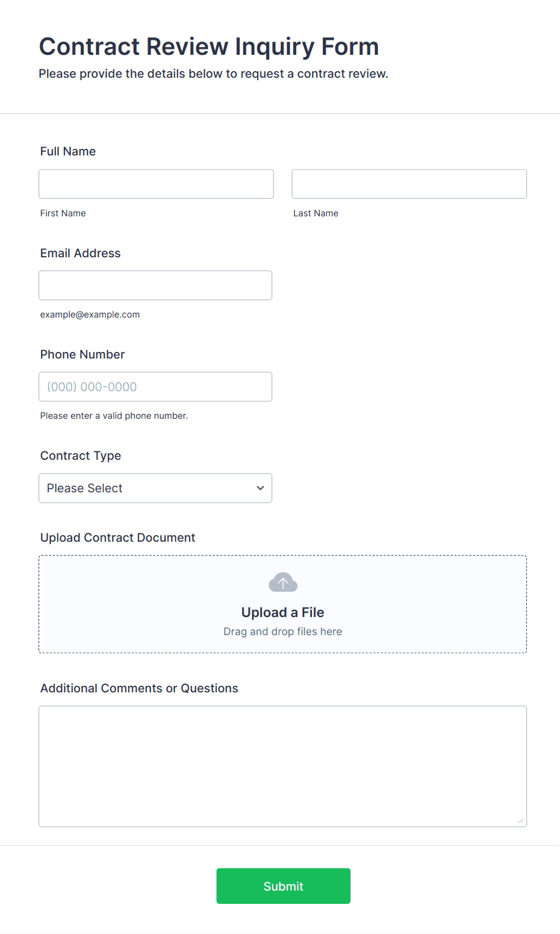Click into the Last Name text box
This screenshot has width=560, height=934.
coord(409,184)
